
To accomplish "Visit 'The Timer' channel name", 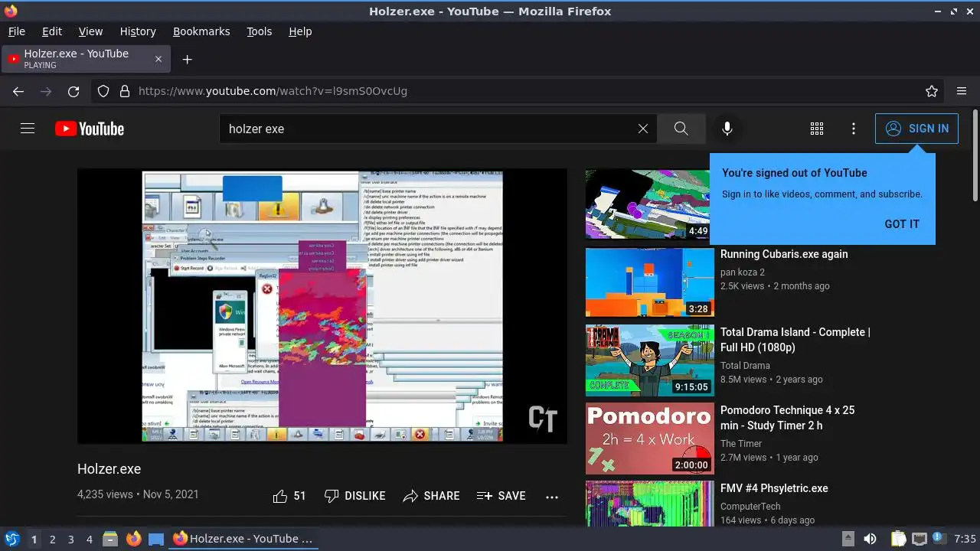I will pyautogui.click(x=741, y=444).
